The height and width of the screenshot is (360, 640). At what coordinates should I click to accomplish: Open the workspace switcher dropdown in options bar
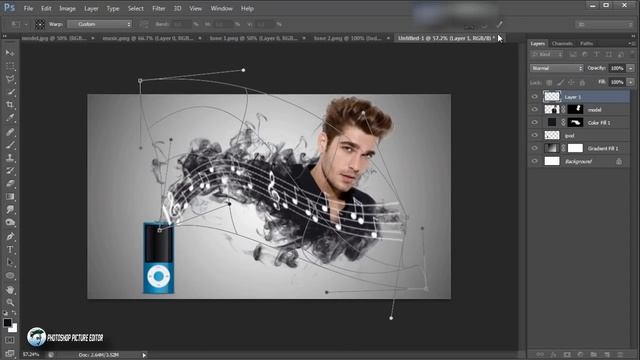pos(604,24)
